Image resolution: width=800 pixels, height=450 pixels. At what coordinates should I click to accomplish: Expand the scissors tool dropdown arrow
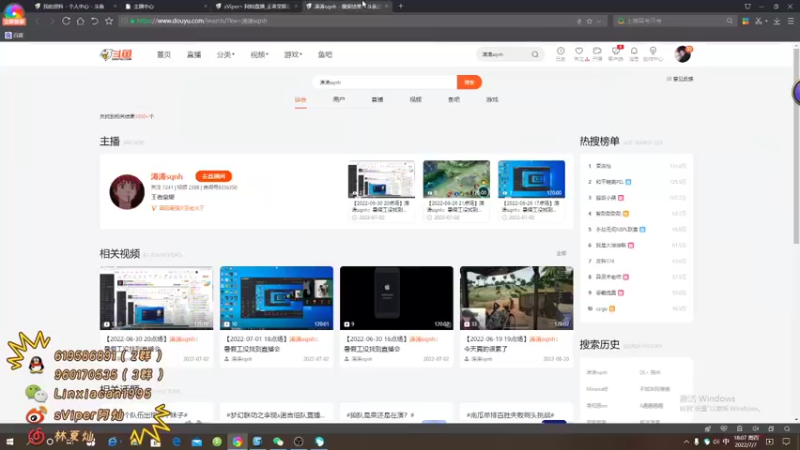pos(766,21)
